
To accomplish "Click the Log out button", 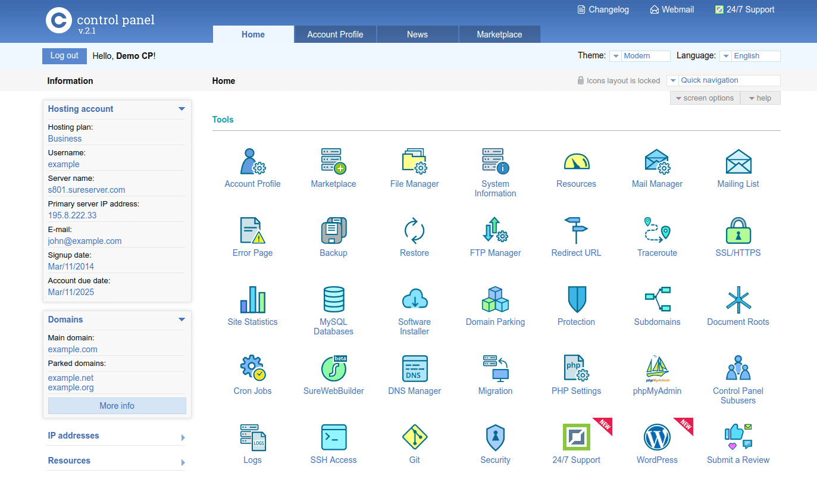I will 64,56.
